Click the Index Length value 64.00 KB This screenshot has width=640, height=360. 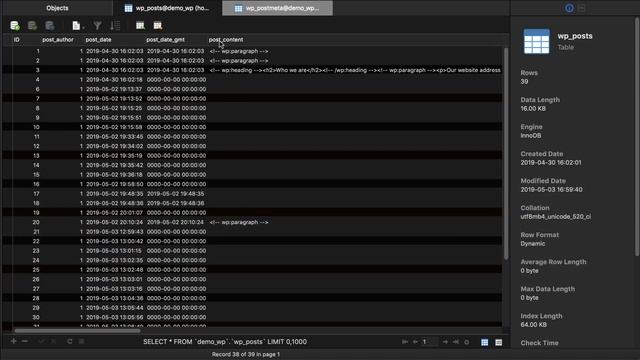point(533,325)
